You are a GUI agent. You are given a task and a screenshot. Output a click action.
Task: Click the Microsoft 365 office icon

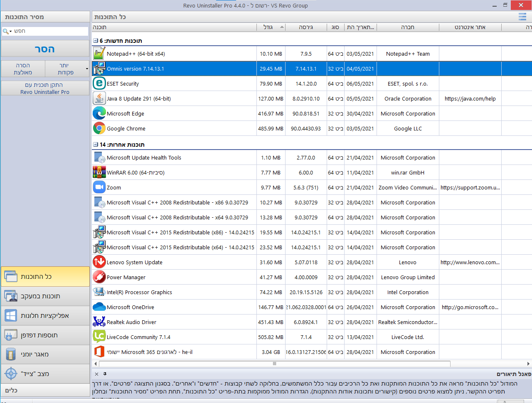[x=99, y=352]
